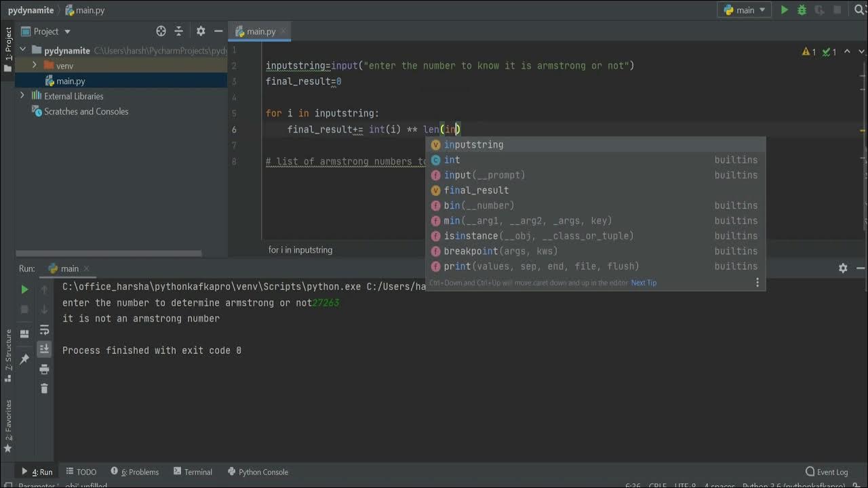Rerun main with Run panel green play icon
Viewport: 868px width, 488px height.
point(24,289)
